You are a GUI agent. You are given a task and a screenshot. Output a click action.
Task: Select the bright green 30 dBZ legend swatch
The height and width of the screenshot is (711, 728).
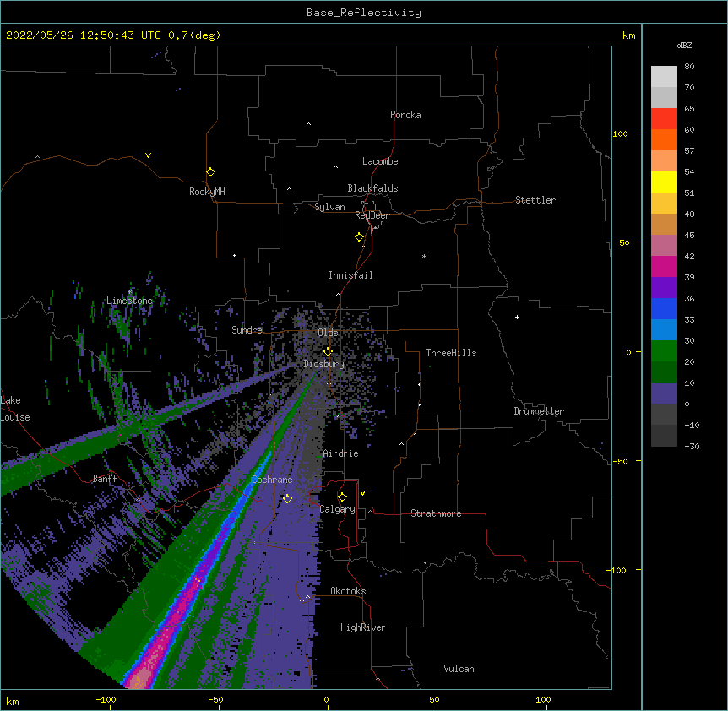click(x=664, y=351)
